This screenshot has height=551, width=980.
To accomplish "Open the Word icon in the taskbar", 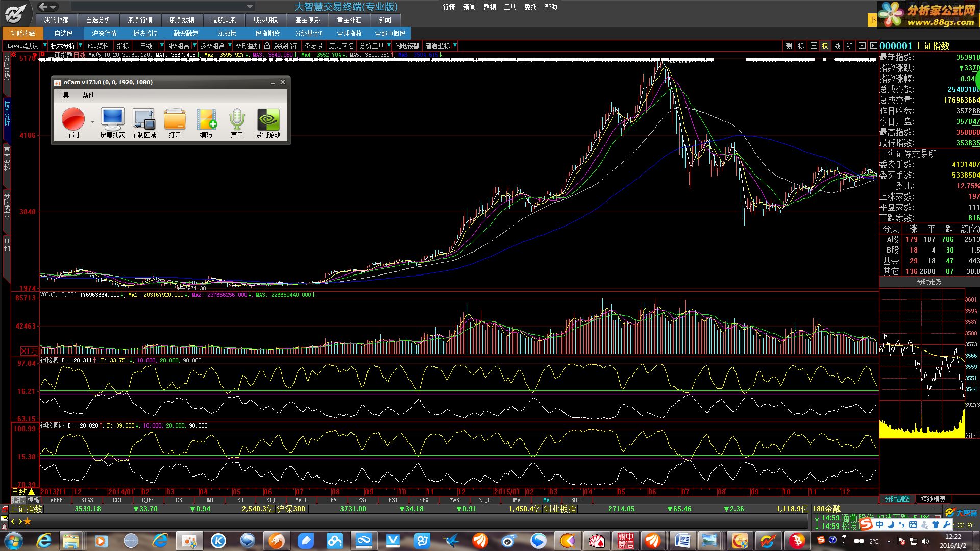I will pos(682,540).
